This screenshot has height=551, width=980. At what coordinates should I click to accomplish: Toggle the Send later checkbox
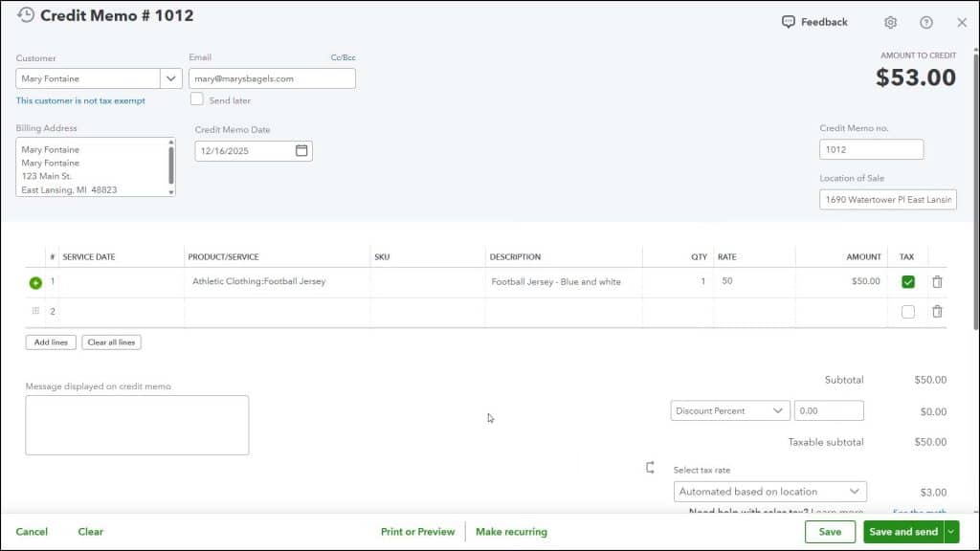[x=196, y=99]
